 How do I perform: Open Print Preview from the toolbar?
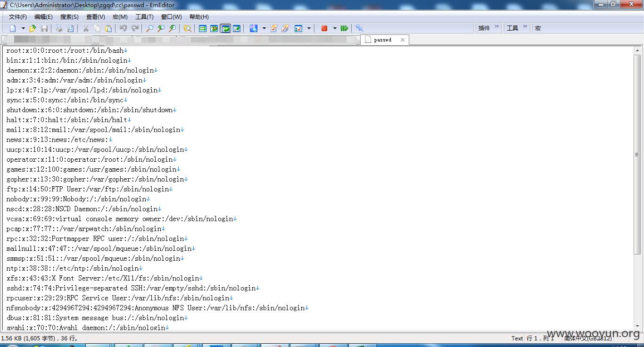tap(70, 28)
